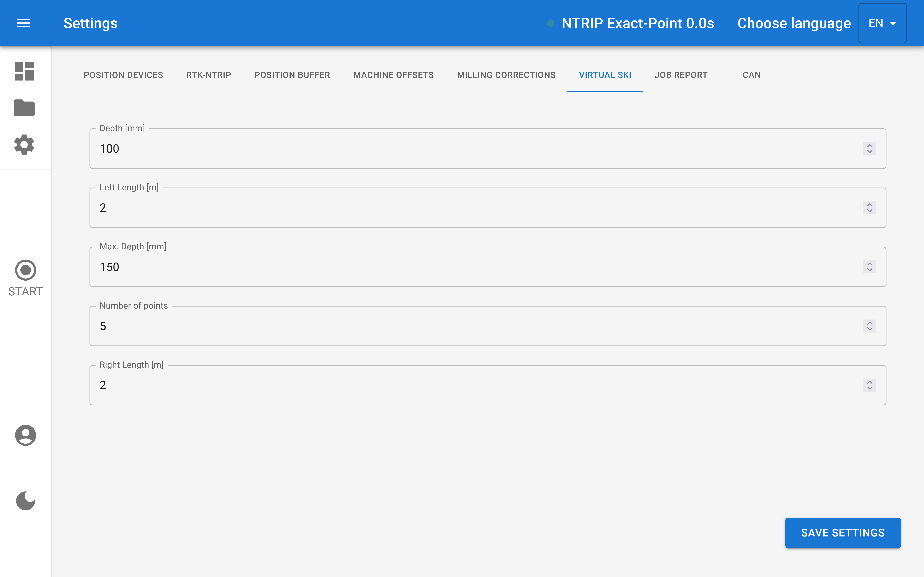Switch to the Position Devices tab
The width and height of the screenshot is (924, 577).
[x=123, y=75]
